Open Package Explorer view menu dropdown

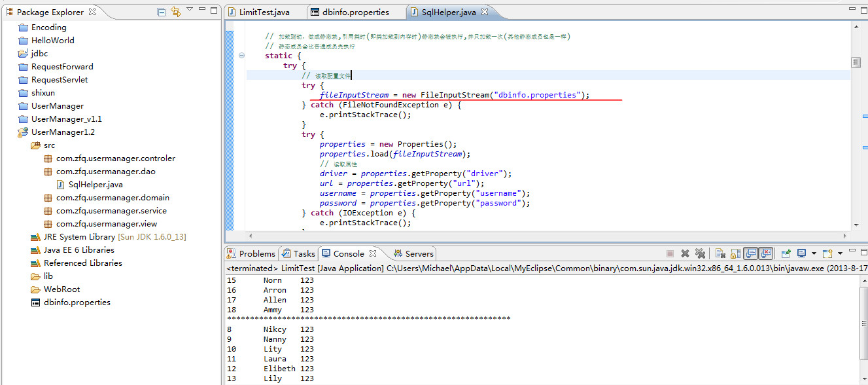(190, 10)
